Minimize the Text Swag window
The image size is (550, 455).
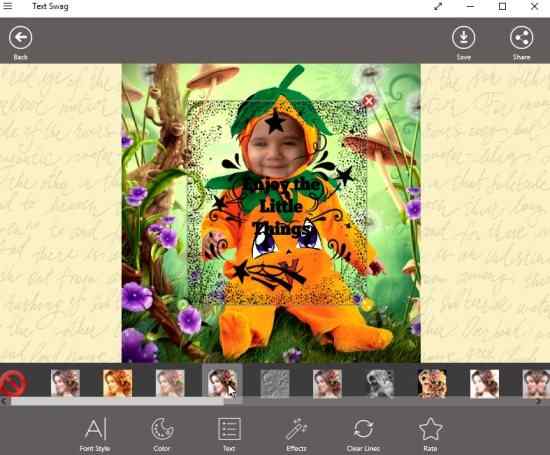pos(470,6)
